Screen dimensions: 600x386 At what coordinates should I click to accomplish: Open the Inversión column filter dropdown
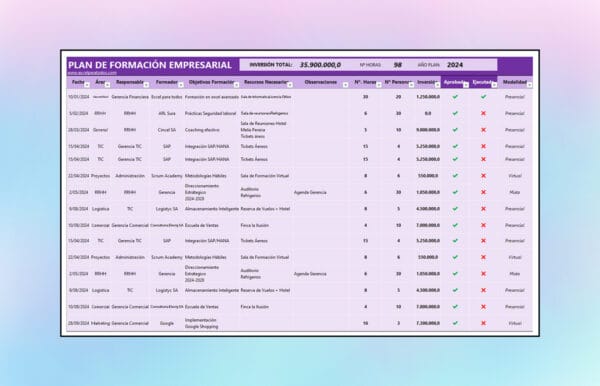pos(437,85)
